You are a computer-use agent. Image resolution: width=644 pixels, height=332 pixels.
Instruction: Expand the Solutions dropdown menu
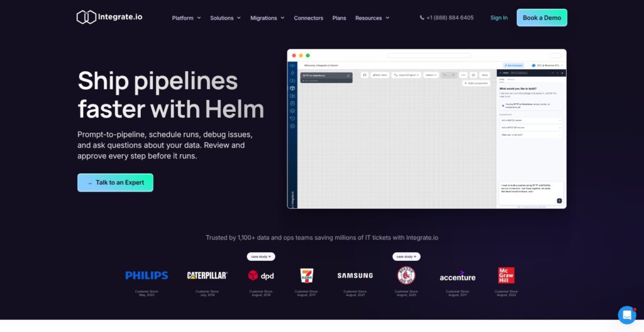(x=225, y=18)
